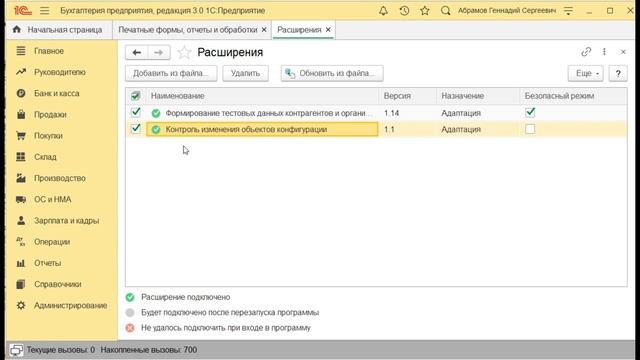
Task: Navigate back with left arrow button
Action: coord(137,52)
